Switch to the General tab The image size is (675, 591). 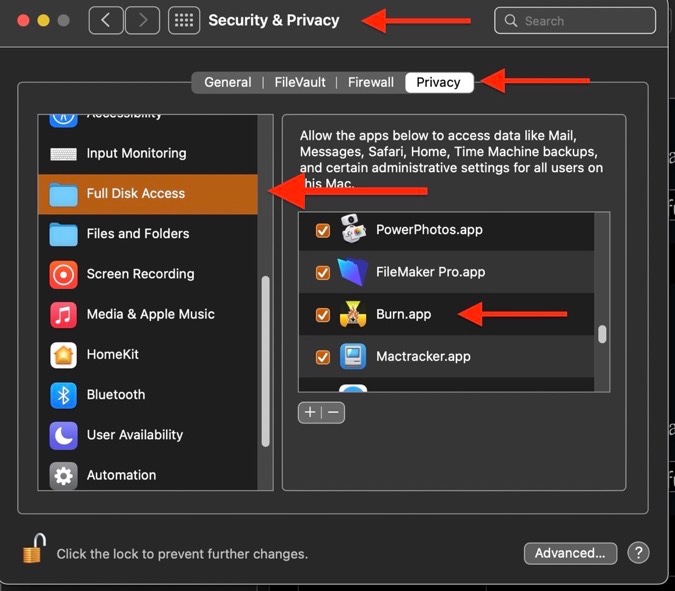(227, 82)
